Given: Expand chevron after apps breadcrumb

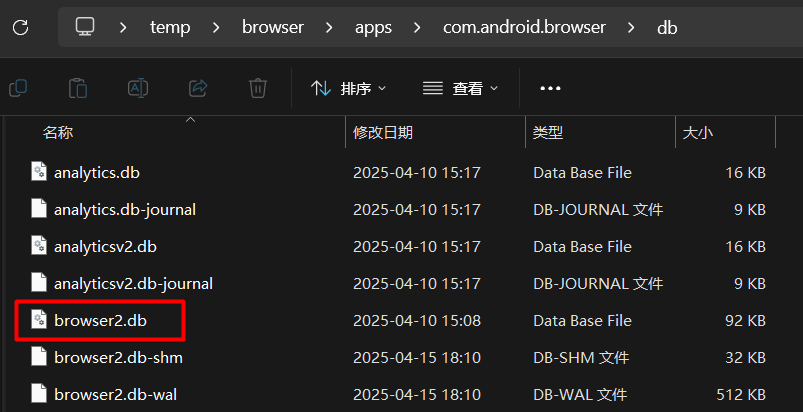Looking at the screenshot, I should tap(417, 27).
